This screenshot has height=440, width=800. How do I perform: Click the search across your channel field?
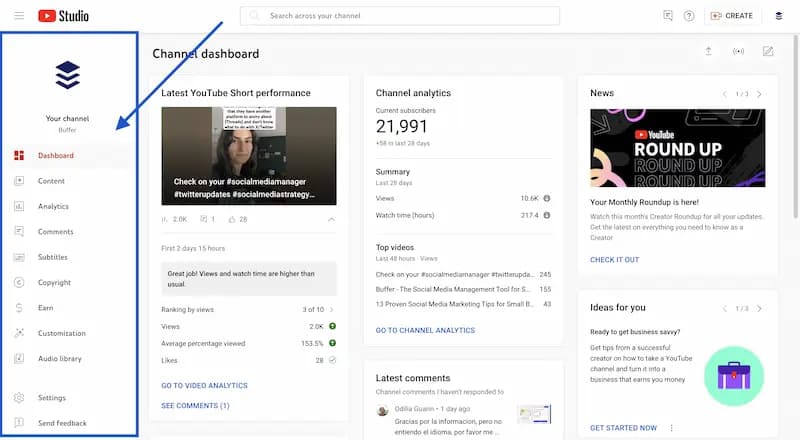point(400,16)
